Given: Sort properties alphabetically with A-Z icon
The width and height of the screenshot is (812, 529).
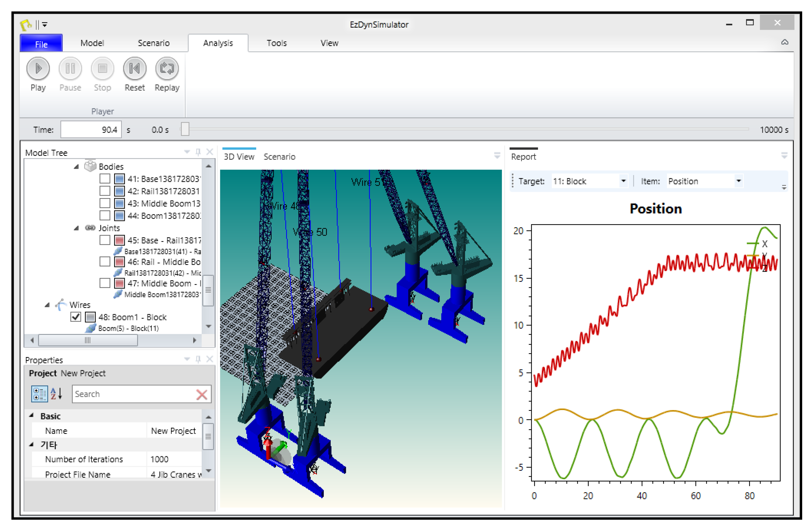Looking at the screenshot, I should 56,394.
